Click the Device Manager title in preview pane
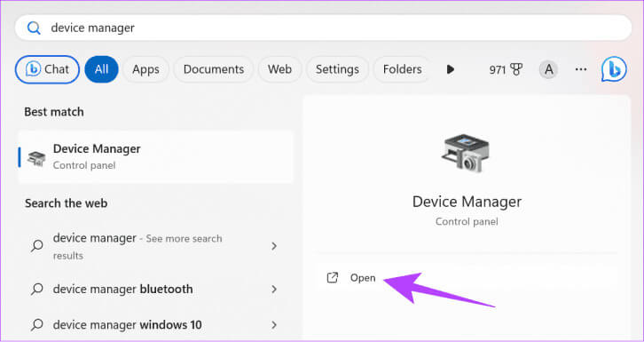644x342 pixels. coord(467,202)
